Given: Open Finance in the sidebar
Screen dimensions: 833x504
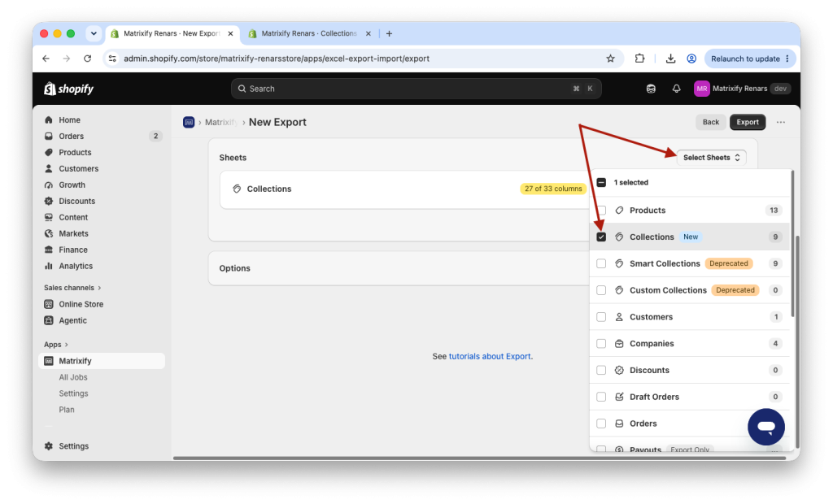Looking at the screenshot, I should (x=72, y=250).
